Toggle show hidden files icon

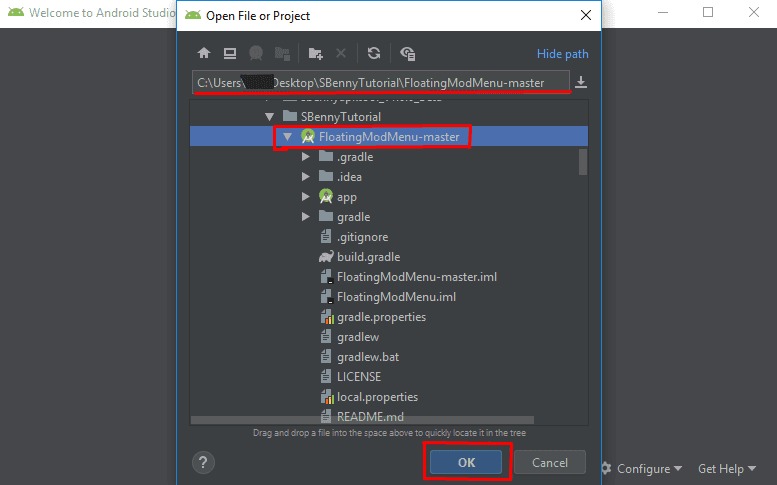pos(407,53)
